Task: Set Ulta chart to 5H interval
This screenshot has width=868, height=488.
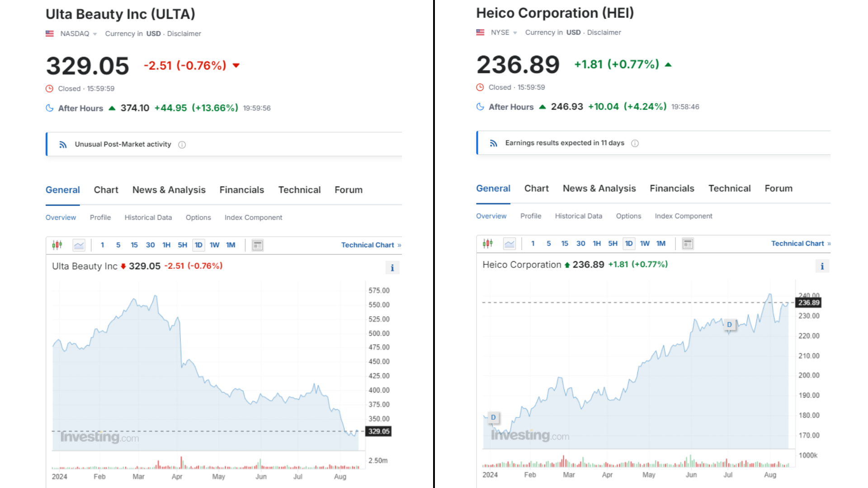Action: pos(182,245)
